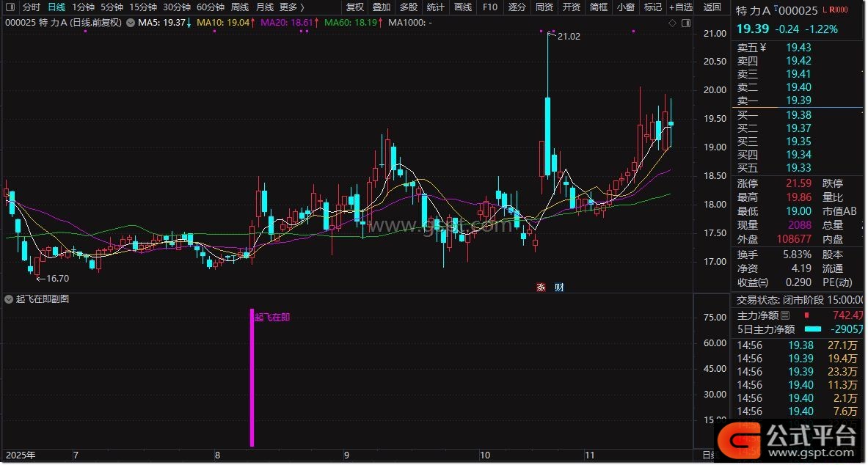Click the magenta 起飞在即 signal bar
The image size is (868, 465).
pyautogui.click(x=252, y=378)
